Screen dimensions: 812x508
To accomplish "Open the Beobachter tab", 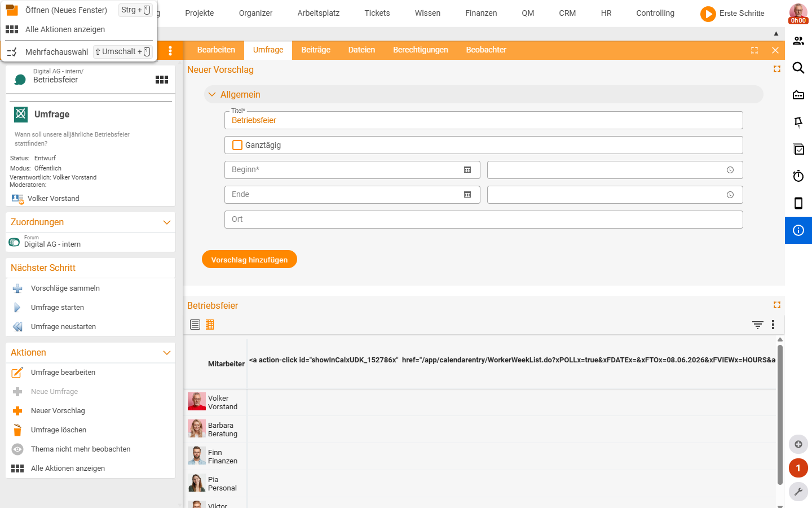I will pyautogui.click(x=486, y=50).
